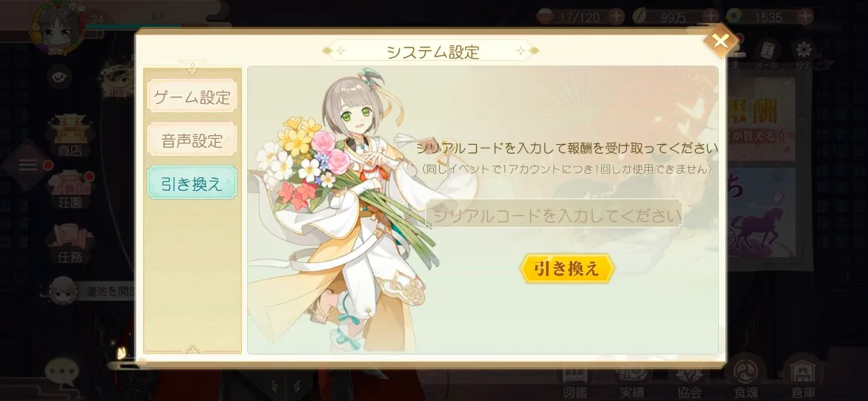Tap the yellow 引き換え redeem button
The width and height of the screenshot is (868, 401).
(567, 269)
